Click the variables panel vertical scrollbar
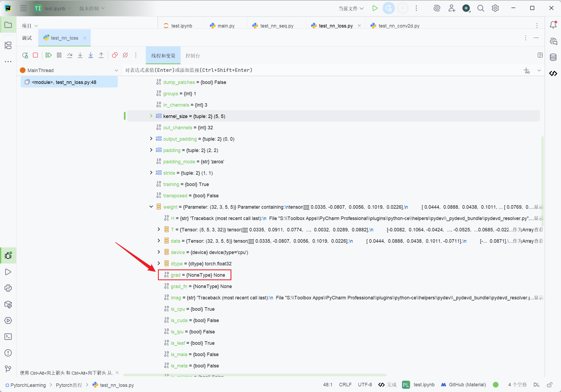561x392 pixels. click(x=542, y=181)
